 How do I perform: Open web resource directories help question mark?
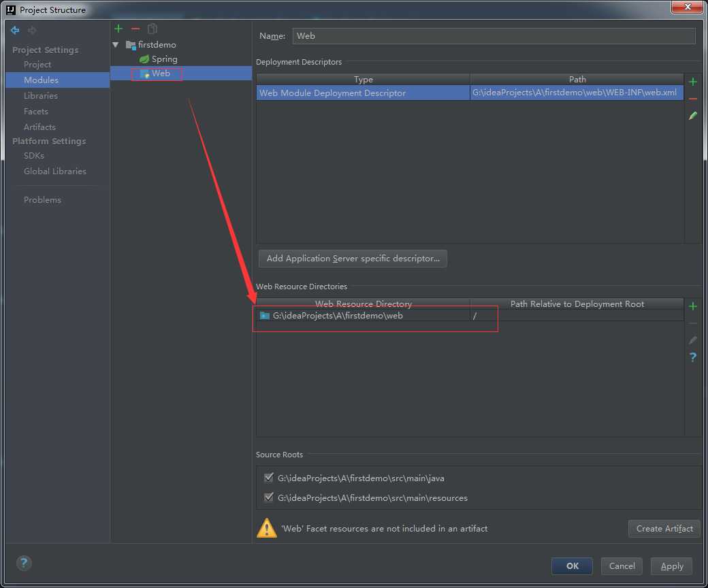click(693, 357)
